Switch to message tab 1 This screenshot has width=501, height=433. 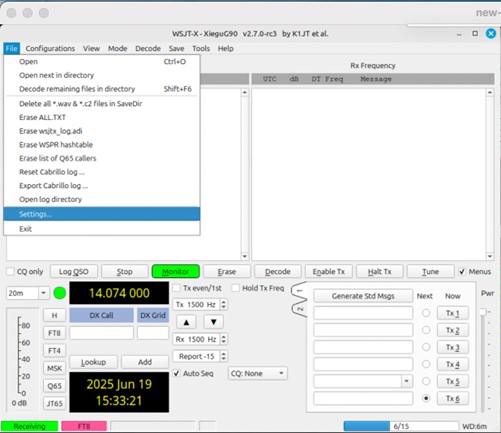click(x=299, y=291)
